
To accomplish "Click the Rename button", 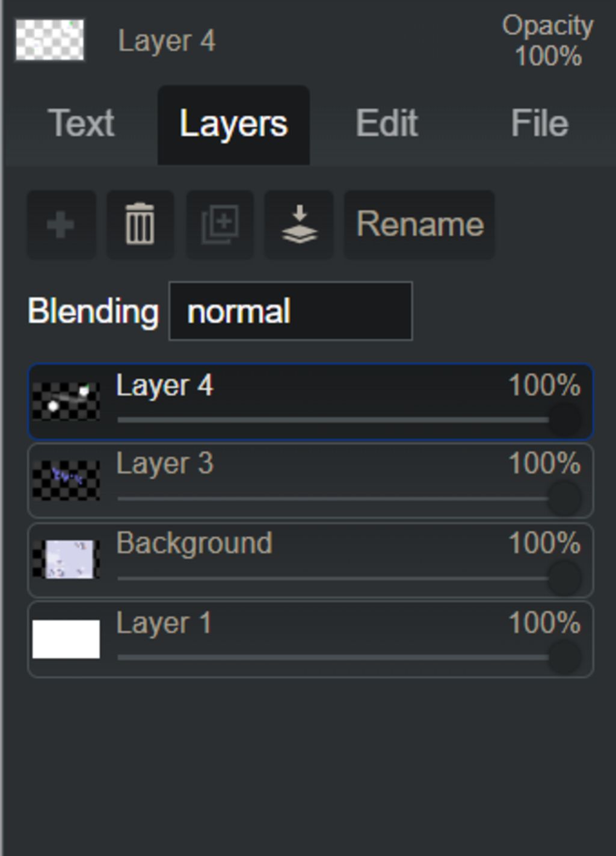I will pyautogui.click(x=419, y=225).
